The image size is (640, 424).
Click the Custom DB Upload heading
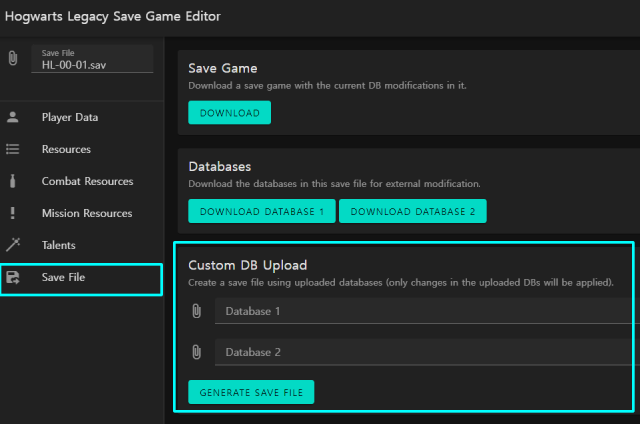point(247,265)
